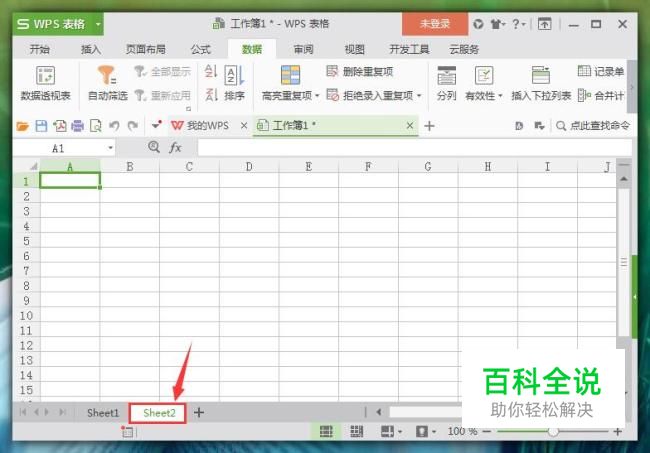
Task: Close the 工作簿1 document tab
Action: click(x=410, y=125)
